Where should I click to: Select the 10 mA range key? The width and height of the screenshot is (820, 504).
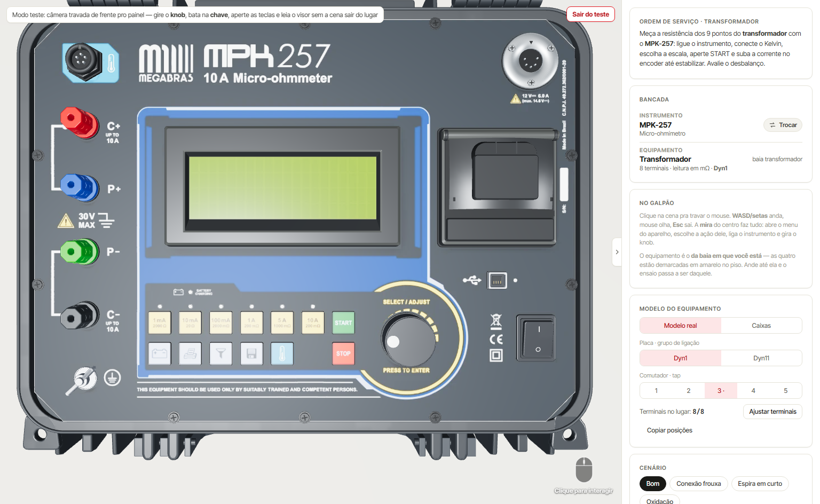(190, 322)
